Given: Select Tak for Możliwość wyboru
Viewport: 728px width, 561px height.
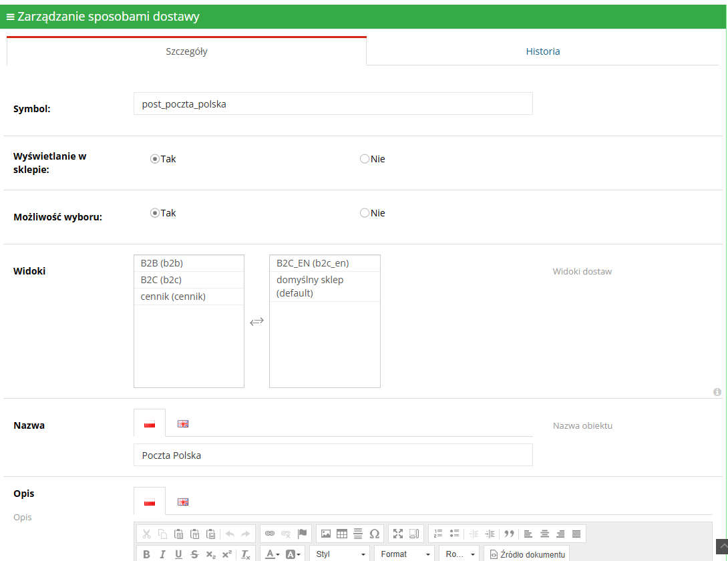Looking at the screenshot, I should [x=155, y=212].
